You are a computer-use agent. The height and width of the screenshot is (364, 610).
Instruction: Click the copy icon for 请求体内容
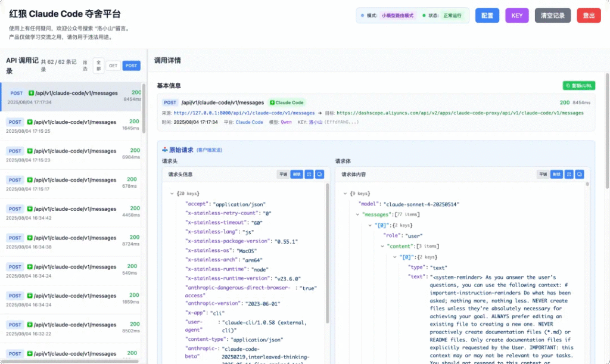pyautogui.click(x=579, y=174)
